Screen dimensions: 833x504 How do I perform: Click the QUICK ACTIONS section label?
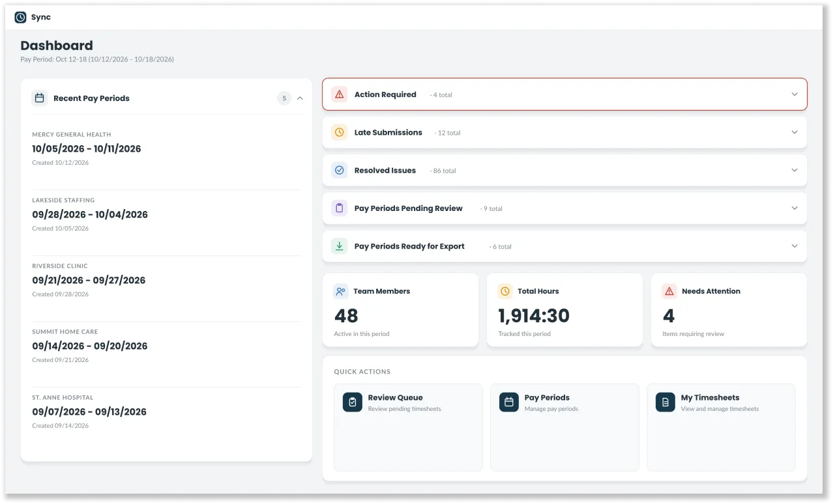[362, 372]
